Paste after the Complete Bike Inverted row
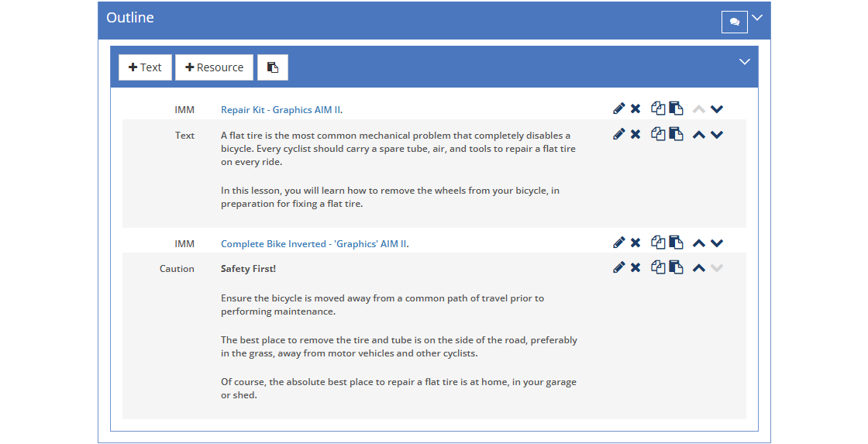The image size is (868, 444). click(676, 243)
